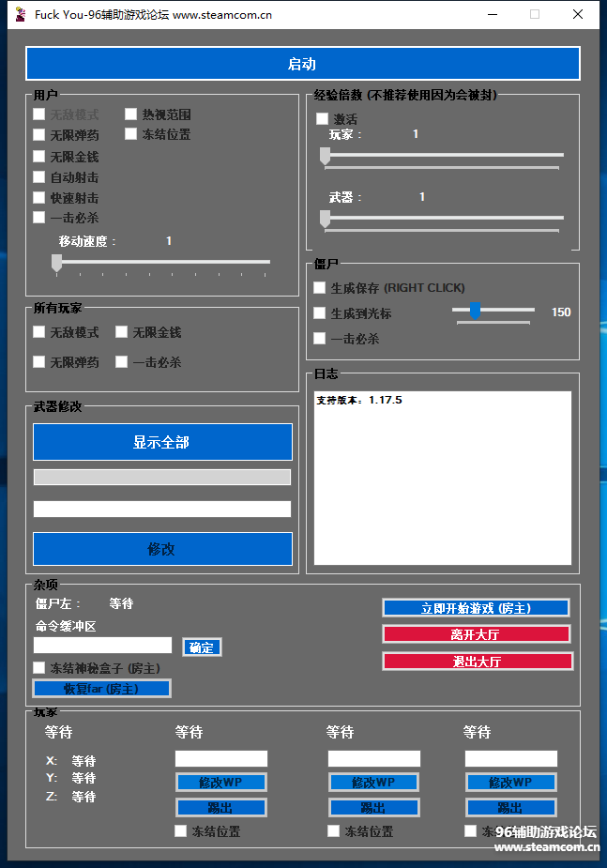Click the 移动速度 slider handle
Viewport: 607px width, 868px height.
(56, 263)
